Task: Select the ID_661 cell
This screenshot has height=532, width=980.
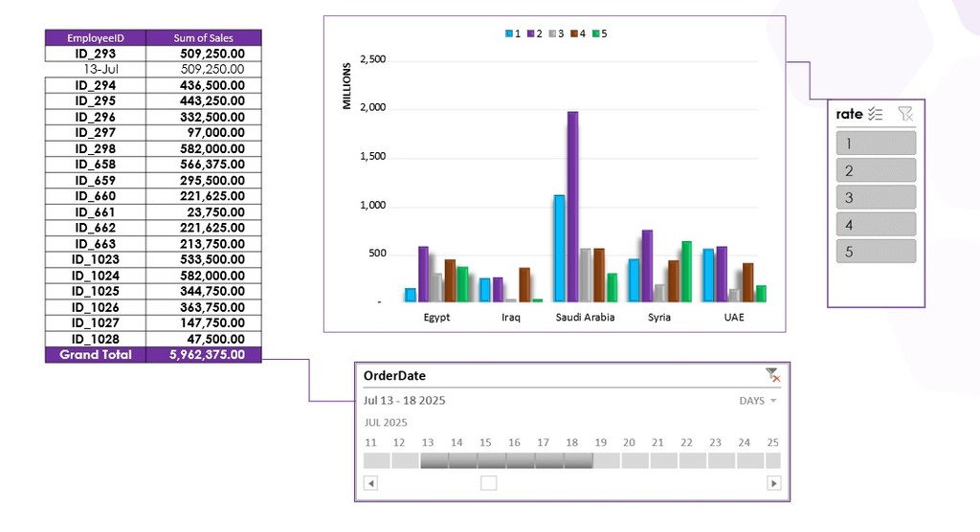Action: [96, 212]
